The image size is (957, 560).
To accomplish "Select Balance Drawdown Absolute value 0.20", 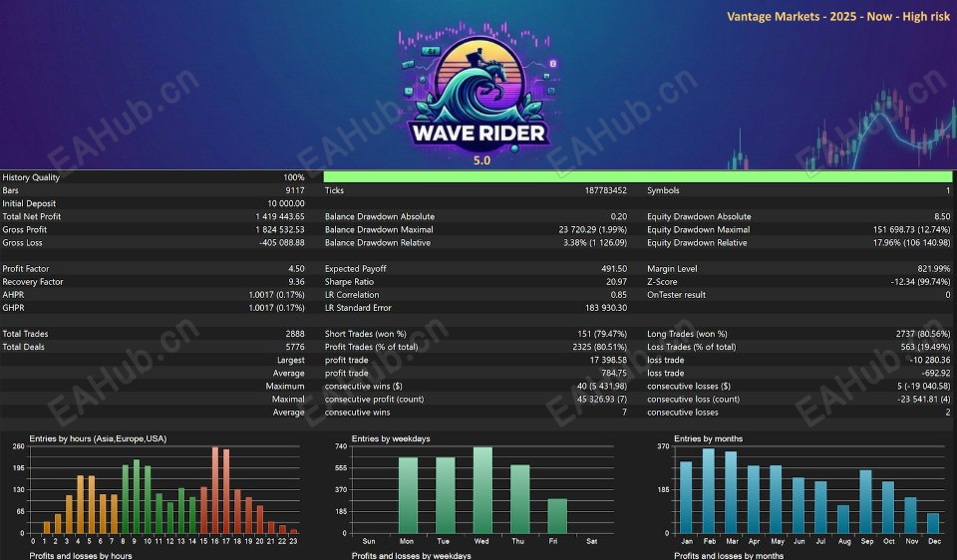I will tap(618, 216).
